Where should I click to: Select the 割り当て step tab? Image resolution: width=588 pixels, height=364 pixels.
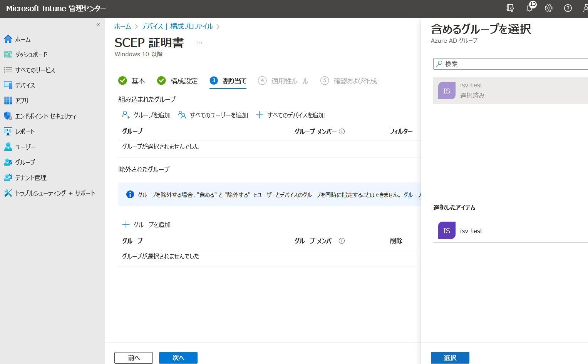coord(228,81)
